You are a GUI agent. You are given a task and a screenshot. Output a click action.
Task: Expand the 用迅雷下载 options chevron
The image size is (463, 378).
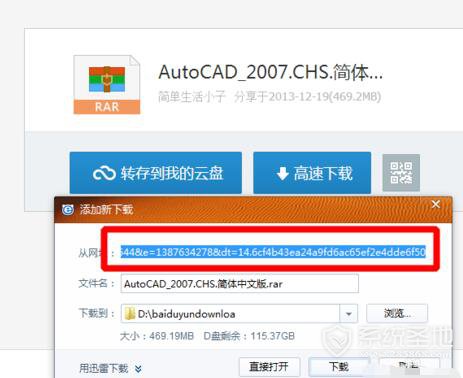click(x=138, y=369)
